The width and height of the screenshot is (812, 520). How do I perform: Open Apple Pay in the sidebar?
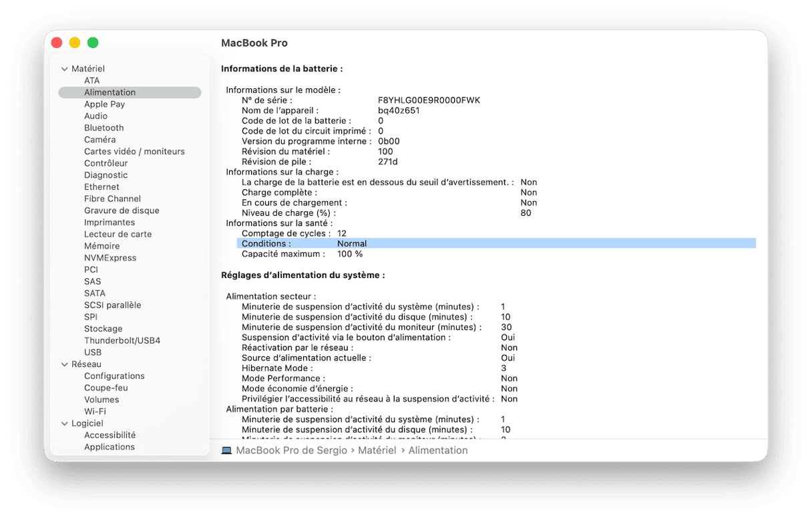104,104
